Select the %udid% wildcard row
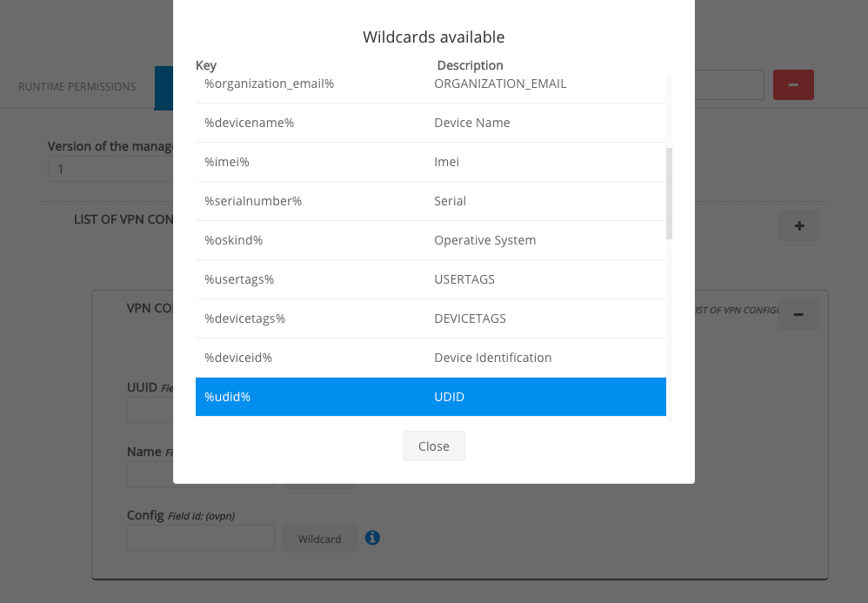The height and width of the screenshot is (603, 868). (x=431, y=397)
